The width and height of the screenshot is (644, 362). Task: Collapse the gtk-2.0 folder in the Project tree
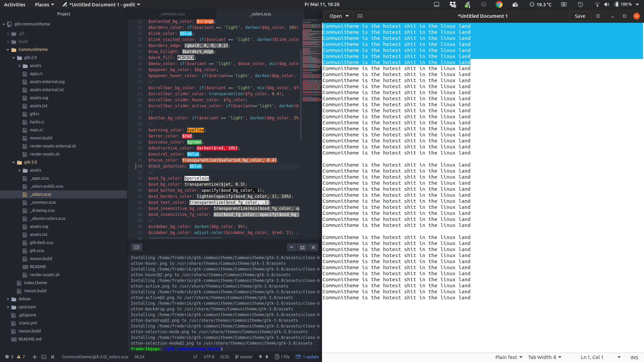tap(13, 57)
